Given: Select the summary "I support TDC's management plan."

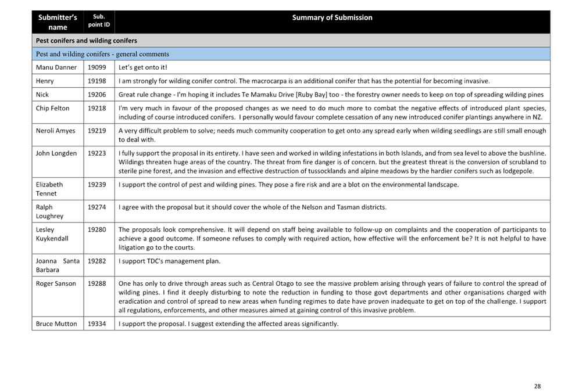Looking at the screenshot, I should pos(169,261).
